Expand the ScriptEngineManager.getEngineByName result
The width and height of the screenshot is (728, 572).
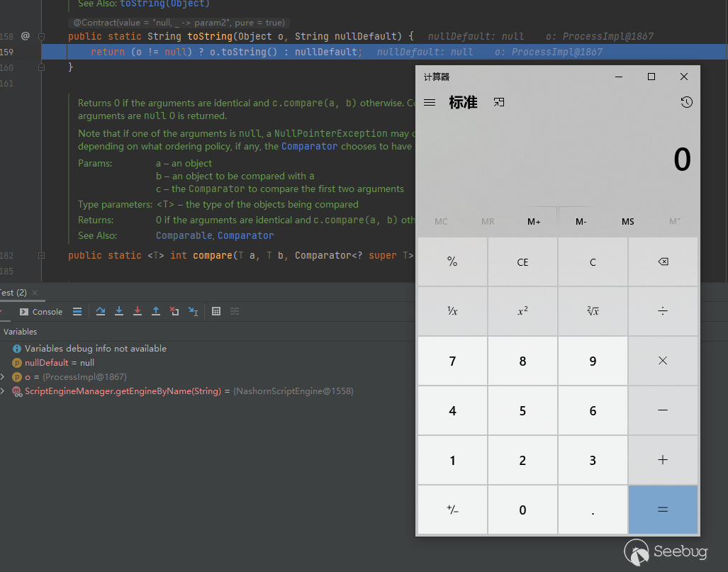point(3,391)
